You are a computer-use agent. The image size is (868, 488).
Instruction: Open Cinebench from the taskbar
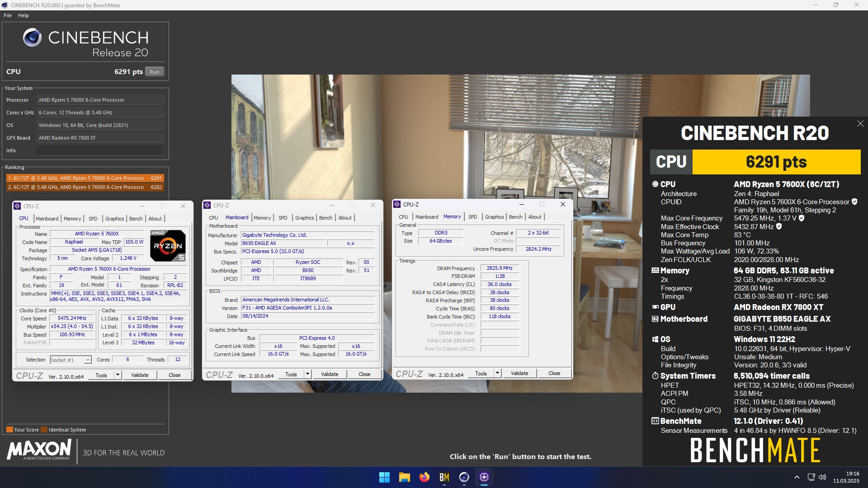(464, 477)
